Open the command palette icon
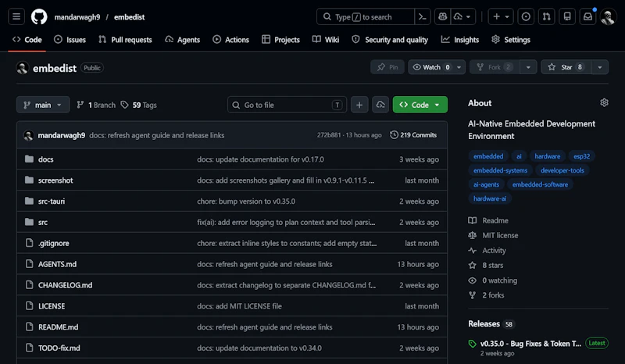625x364 pixels. tap(423, 16)
